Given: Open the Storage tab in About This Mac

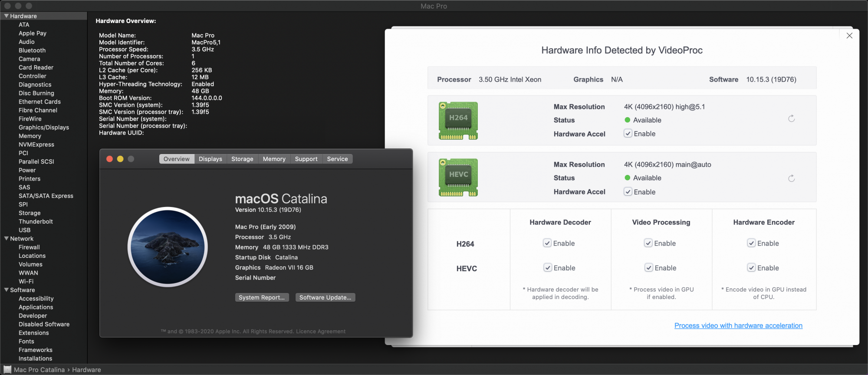Looking at the screenshot, I should point(242,159).
